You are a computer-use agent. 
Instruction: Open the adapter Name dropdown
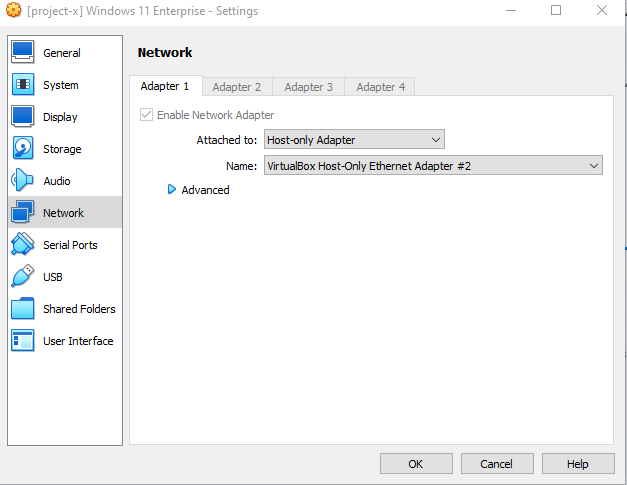[x=432, y=166]
